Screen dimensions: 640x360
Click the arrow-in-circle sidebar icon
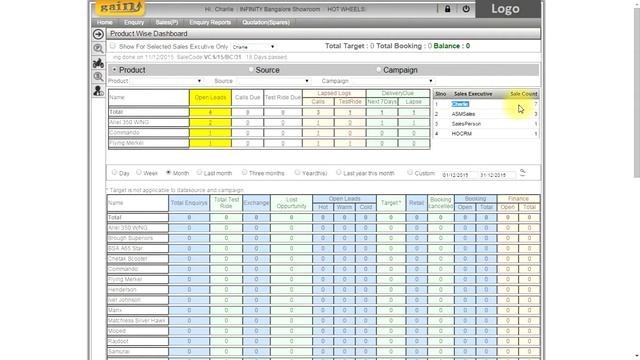98,34
